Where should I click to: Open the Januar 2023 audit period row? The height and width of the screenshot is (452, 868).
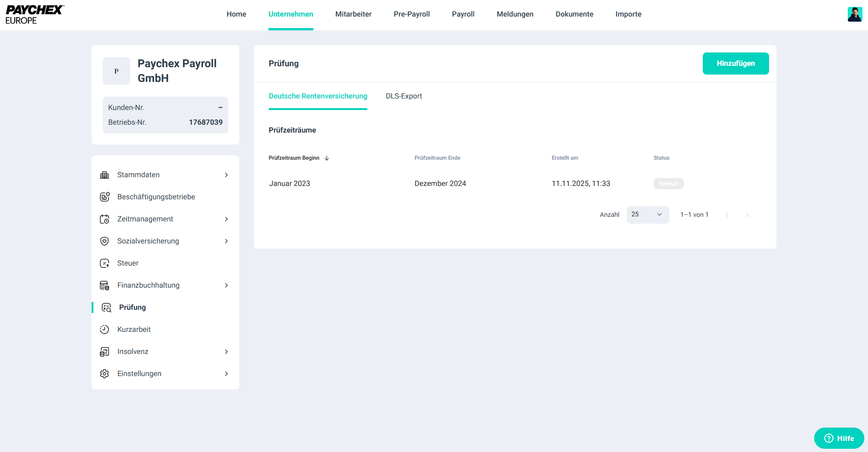(289, 184)
